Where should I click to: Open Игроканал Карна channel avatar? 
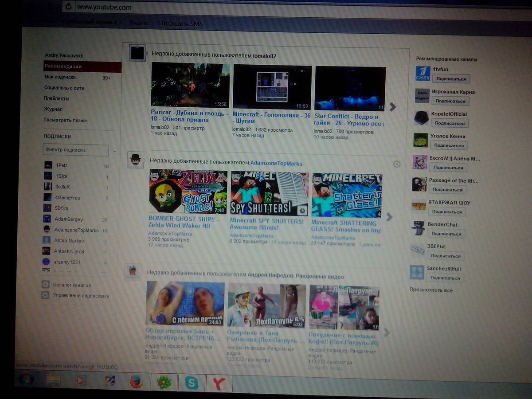click(422, 96)
